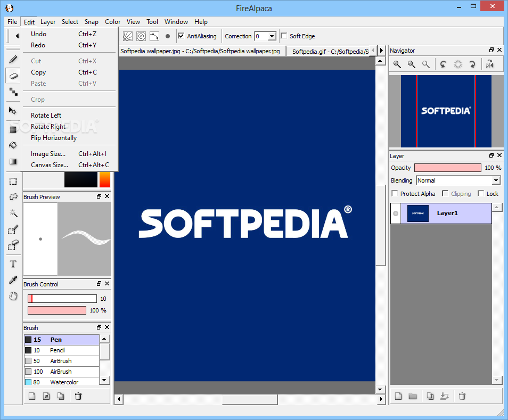
Task: Open the Layer menu
Action: [x=48, y=22]
